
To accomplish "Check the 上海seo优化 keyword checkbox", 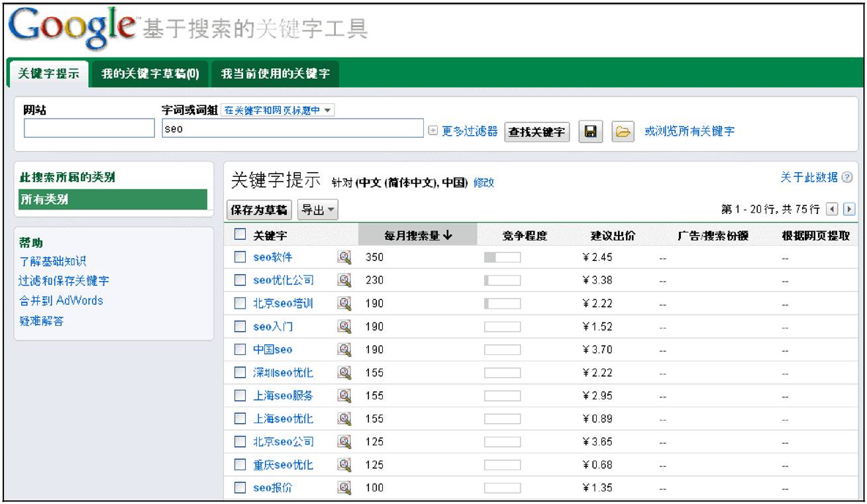I will click(x=240, y=419).
